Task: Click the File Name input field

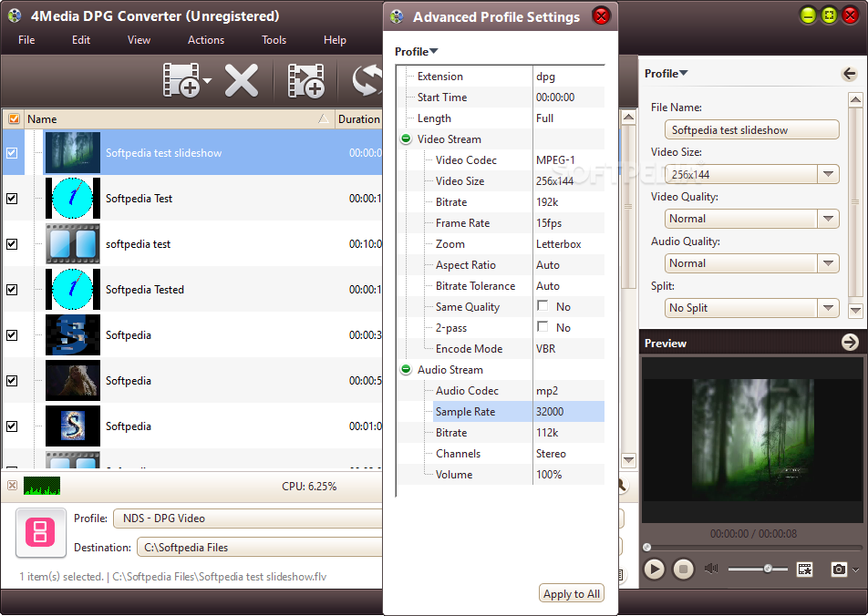Action: [751, 130]
